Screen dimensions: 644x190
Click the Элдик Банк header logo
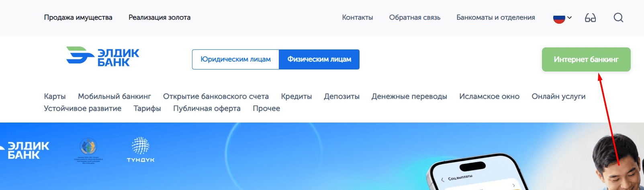[x=103, y=56]
